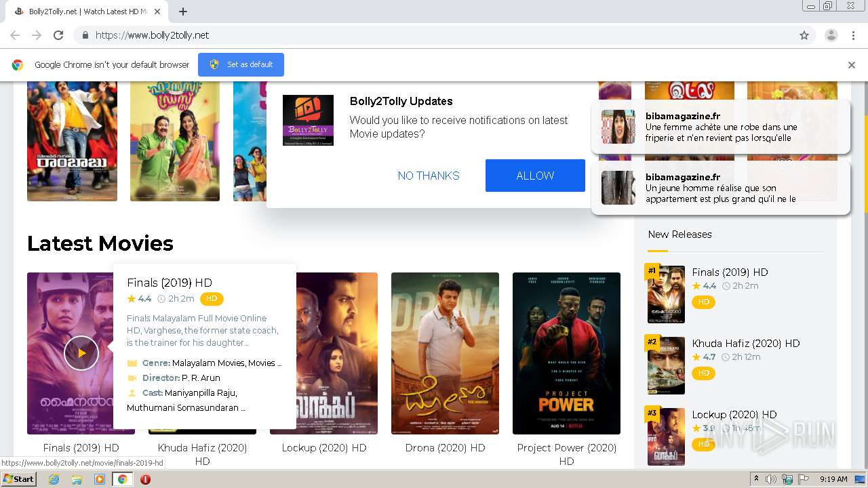Click the Finals (2019) HD caption

pos(81,448)
